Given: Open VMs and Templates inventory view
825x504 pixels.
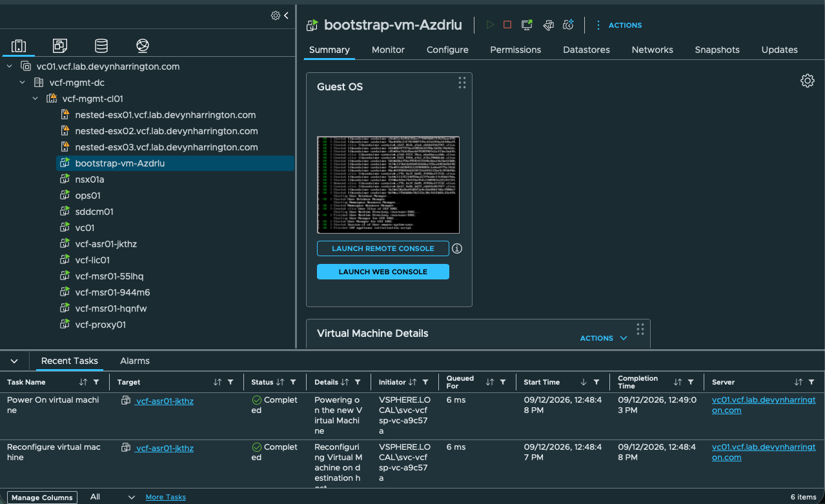Looking at the screenshot, I should [60, 46].
